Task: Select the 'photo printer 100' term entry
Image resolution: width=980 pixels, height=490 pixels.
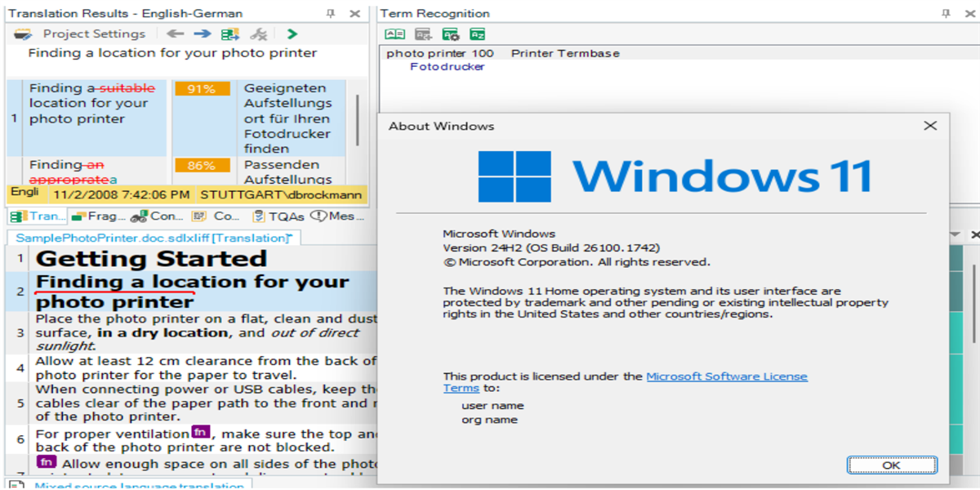Action: [439, 53]
